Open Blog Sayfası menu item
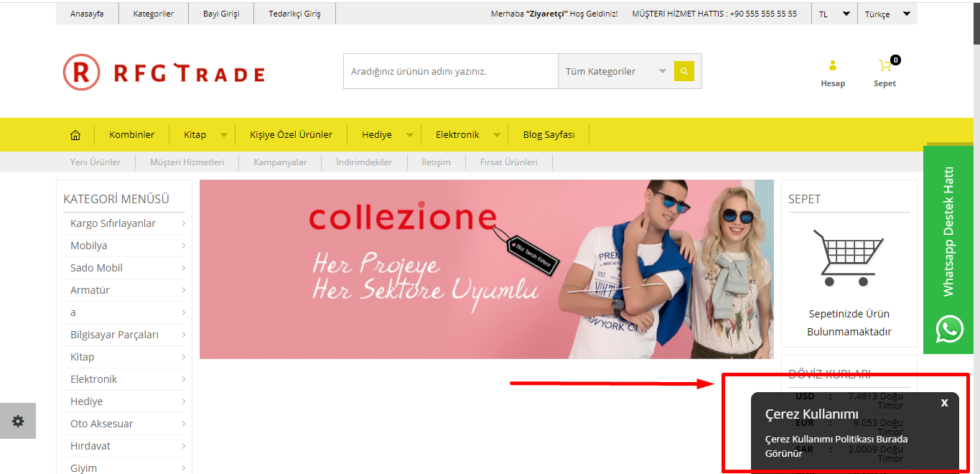The height and width of the screenshot is (474, 980). click(549, 134)
